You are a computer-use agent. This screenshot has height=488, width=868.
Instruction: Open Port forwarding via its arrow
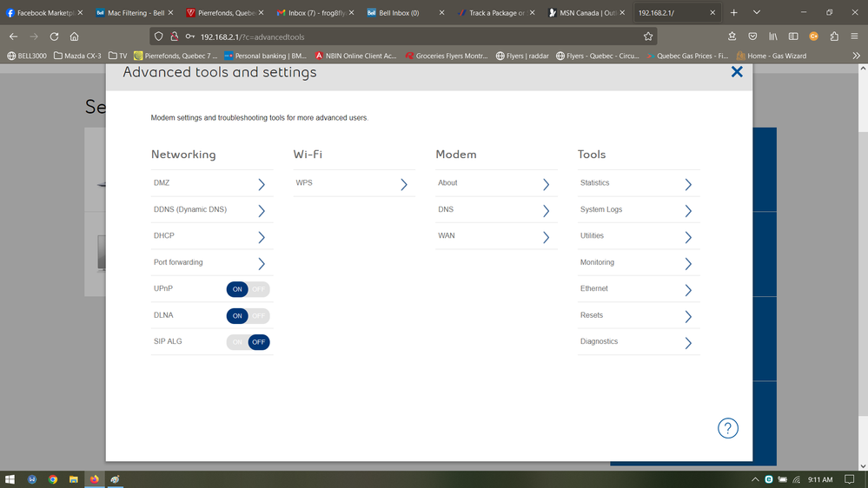[x=261, y=263]
